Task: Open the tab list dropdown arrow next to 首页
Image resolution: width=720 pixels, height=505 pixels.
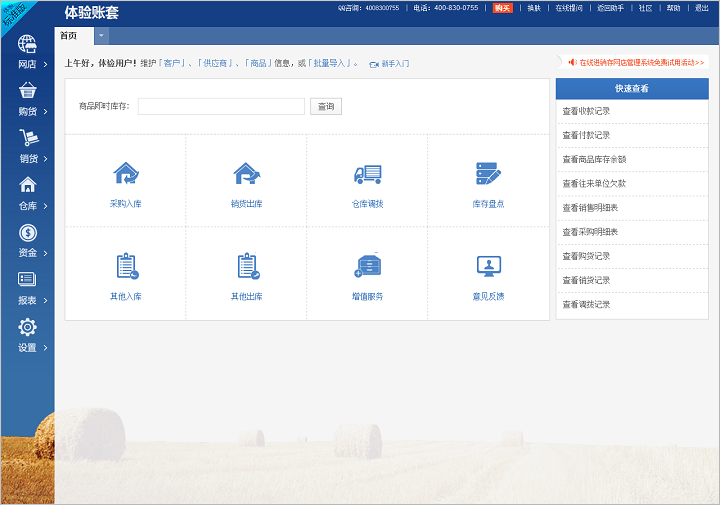Action: coord(101,36)
